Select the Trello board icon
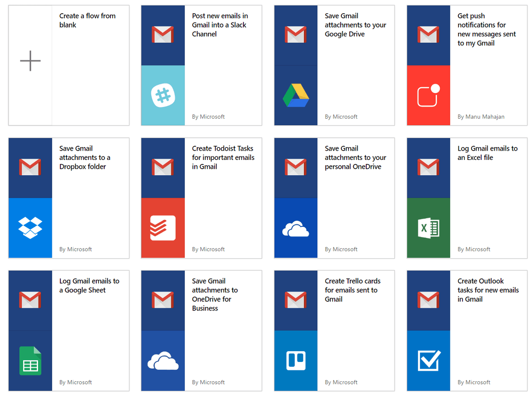This screenshot has width=532, height=400. [x=296, y=361]
